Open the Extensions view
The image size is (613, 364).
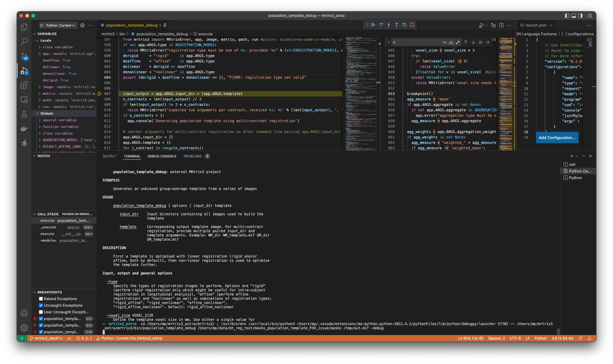(24, 85)
